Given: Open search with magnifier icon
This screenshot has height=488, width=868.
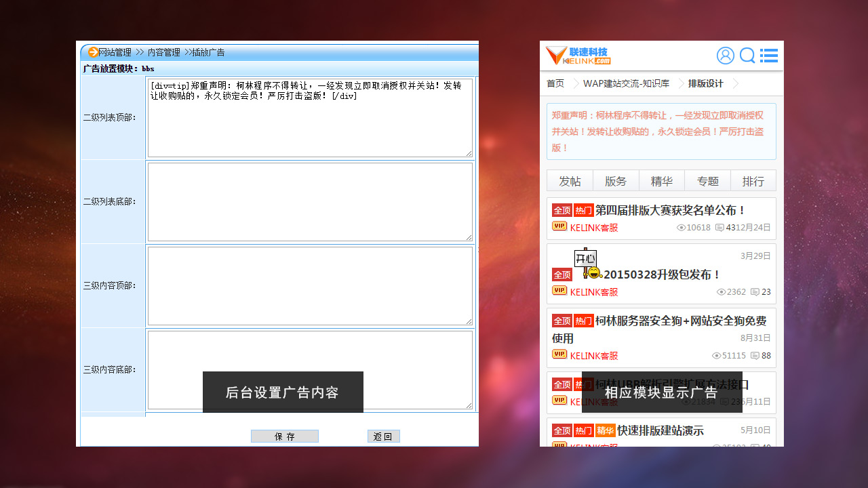Looking at the screenshot, I should [747, 56].
